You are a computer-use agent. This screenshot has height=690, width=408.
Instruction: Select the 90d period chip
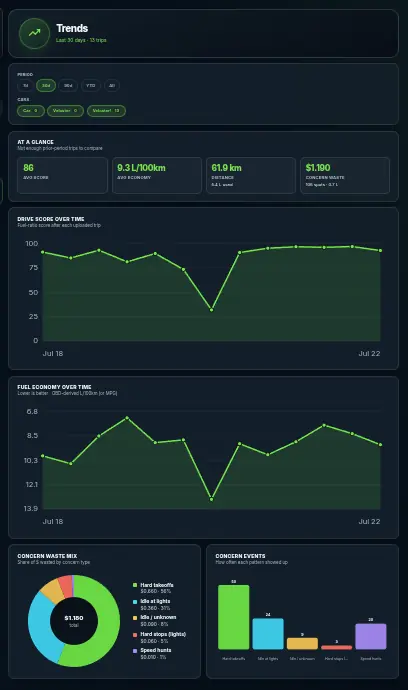[x=68, y=85]
